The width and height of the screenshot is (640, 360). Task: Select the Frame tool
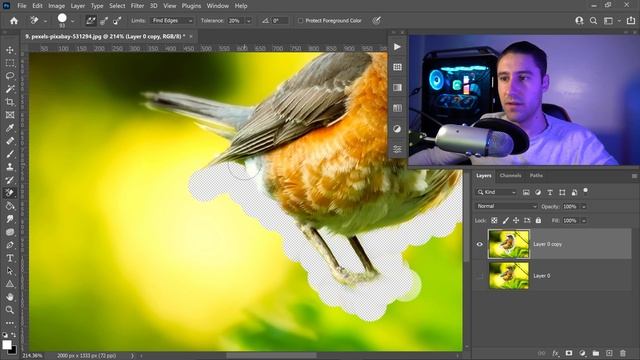(x=10, y=115)
